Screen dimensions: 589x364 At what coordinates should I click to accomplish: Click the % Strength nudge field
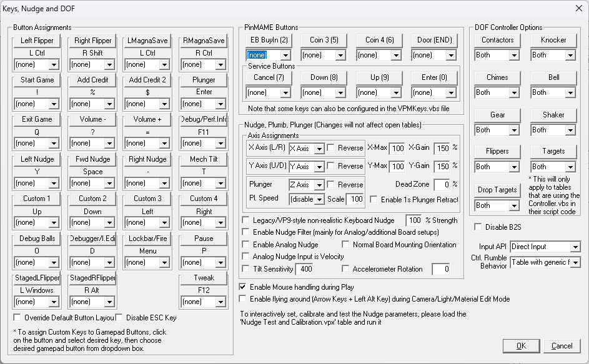pyautogui.click(x=413, y=220)
